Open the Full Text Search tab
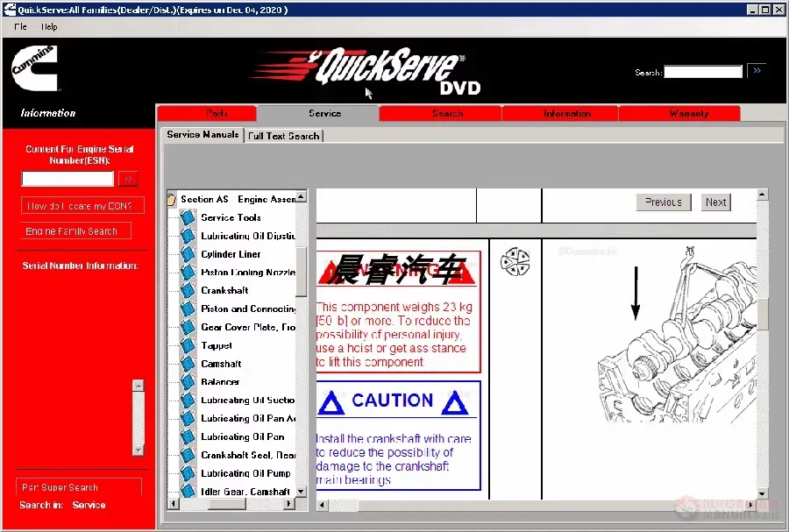The height and width of the screenshot is (532, 789). click(x=284, y=136)
